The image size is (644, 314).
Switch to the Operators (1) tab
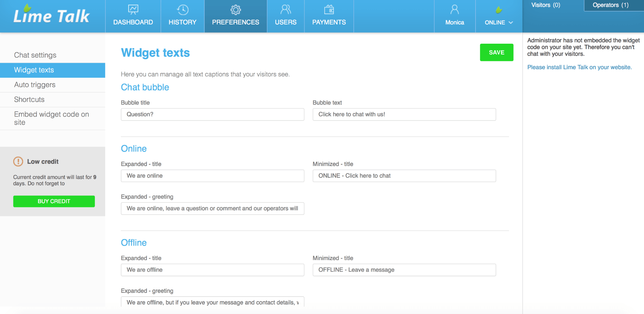610,5
